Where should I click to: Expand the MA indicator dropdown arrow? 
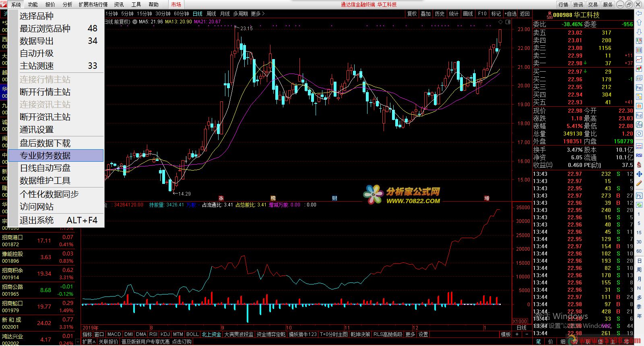click(134, 22)
